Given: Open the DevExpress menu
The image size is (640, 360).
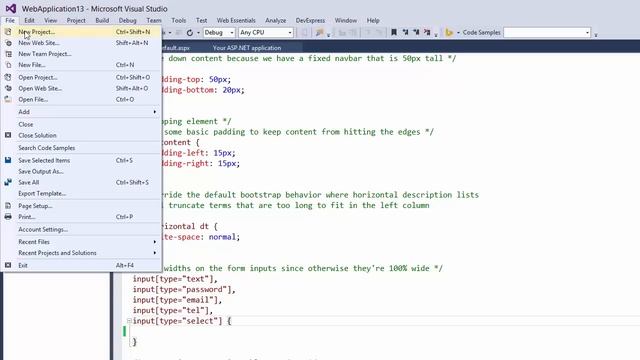Looking at the screenshot, I should tap(310, 20).
